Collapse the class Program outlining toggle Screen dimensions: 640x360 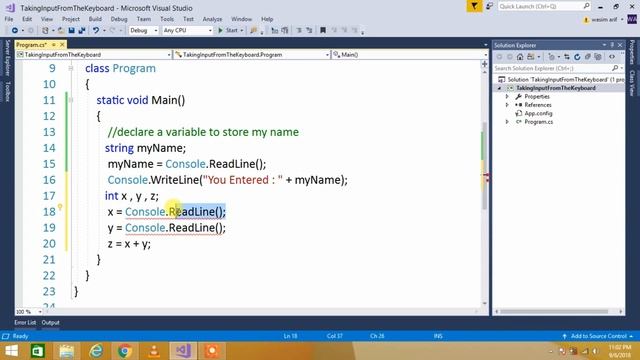point(71,68)
